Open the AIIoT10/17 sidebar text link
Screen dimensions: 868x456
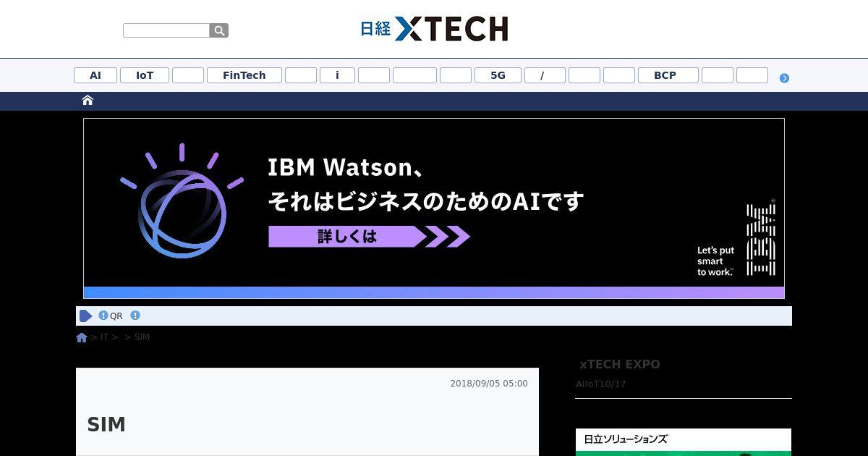(601, 384)
